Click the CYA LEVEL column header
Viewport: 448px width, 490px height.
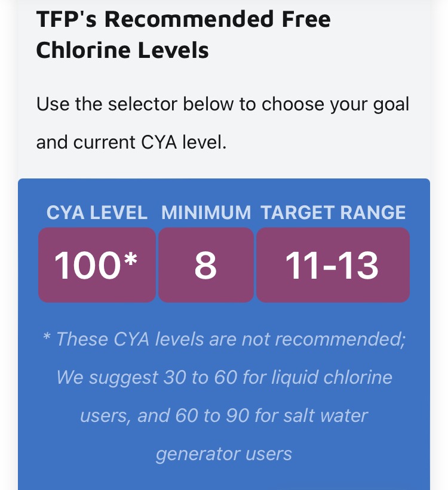pyautogui.click(x=97, y=212)
